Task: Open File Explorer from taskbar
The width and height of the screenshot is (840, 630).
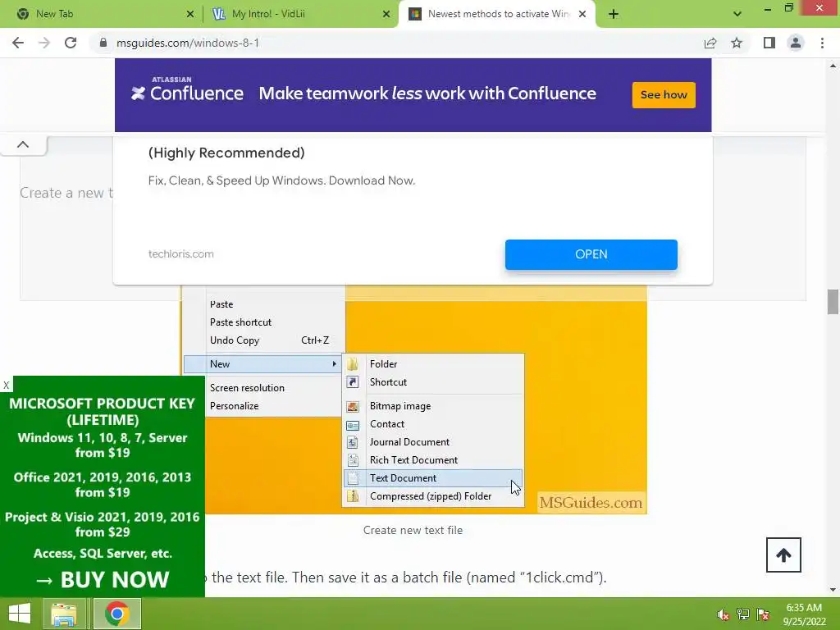Action: [64, 614]
